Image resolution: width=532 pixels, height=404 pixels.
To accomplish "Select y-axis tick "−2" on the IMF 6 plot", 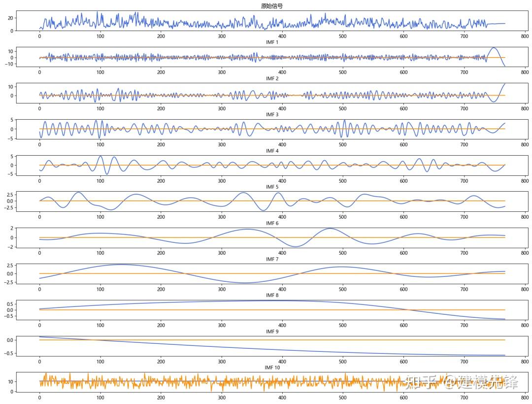I will [10, 247].
